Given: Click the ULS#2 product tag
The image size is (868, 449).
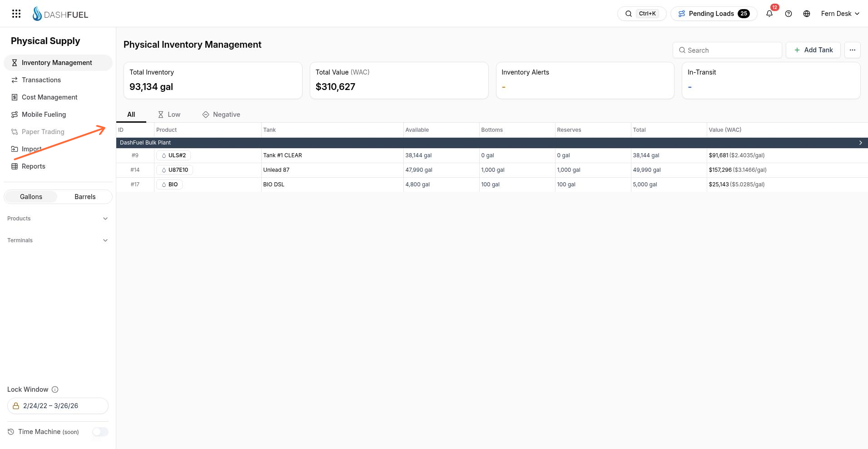Looking at the screenshot, I should coord(174,155).
